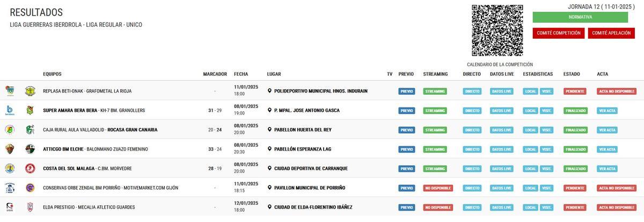Click venue Polideportivo Municipal Hnos. Indurain

[321, 91]
